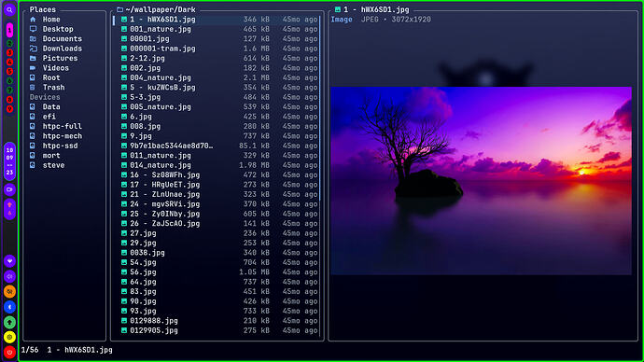Image resolution: width=644 pixels, height=362 pixels.
Task: Click the purple camera recorder icon
Action: pos(9,189)
